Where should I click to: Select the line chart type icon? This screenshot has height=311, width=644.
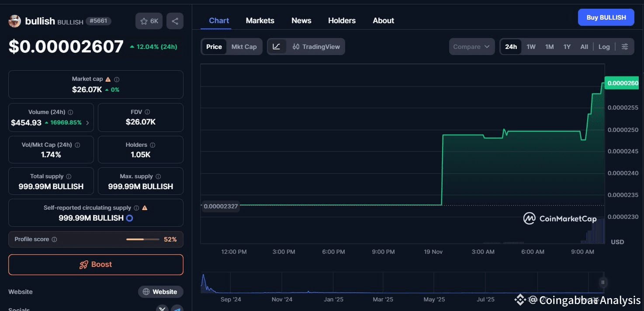click(x=277, y=46)
